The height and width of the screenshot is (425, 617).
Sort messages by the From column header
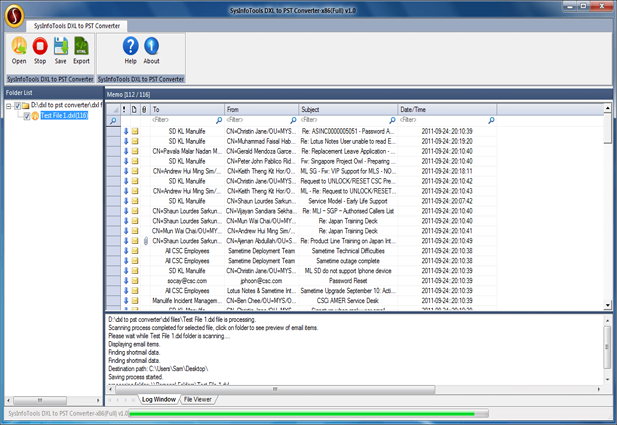tap(262, 109)
